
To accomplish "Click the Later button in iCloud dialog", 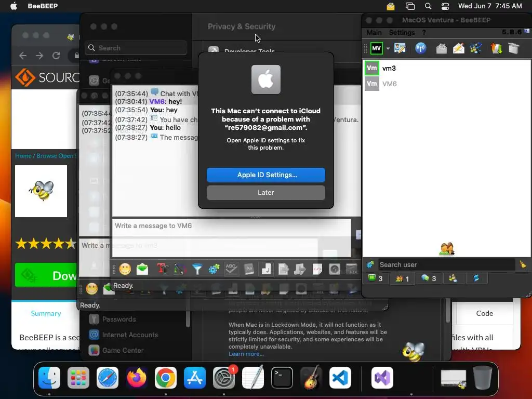I will tap(265, 192).
